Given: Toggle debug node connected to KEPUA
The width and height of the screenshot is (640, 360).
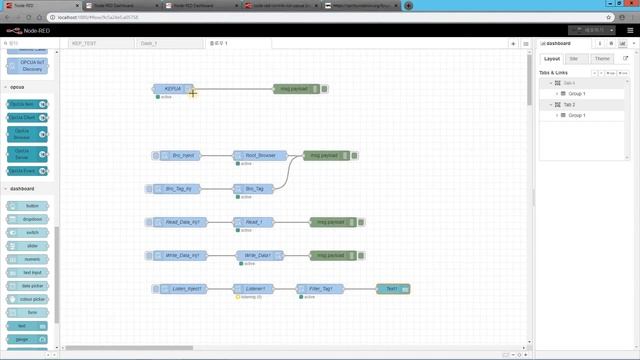Looking at the screenshot, I should (324, 89).
